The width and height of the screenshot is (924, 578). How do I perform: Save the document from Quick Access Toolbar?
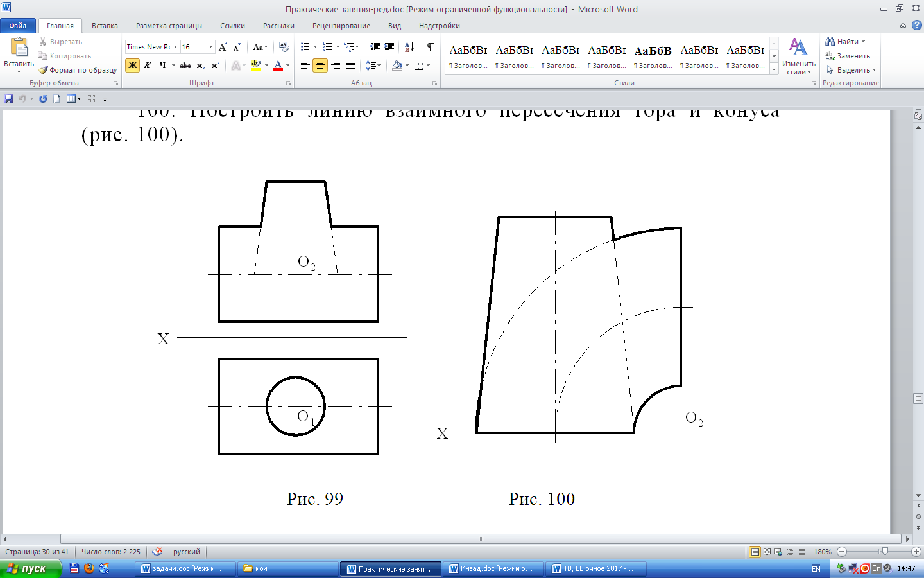(x=8, y=99)
